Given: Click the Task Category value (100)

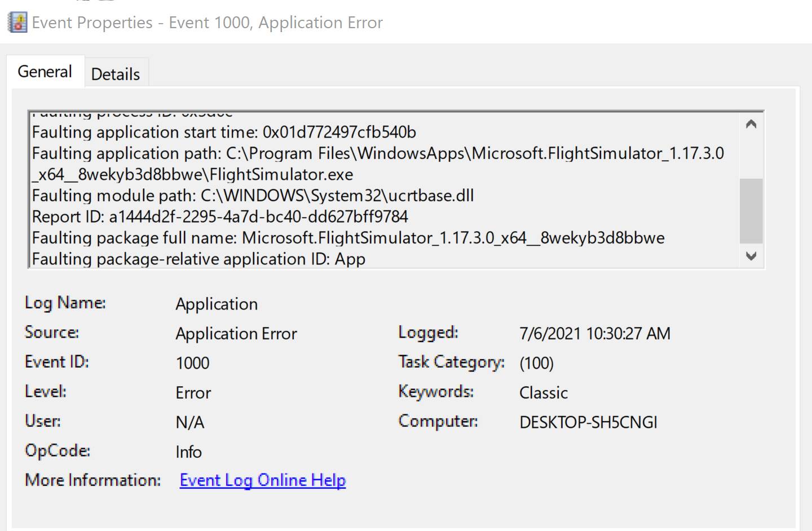Looking at the screenshot, I should [x=536, y=363].
